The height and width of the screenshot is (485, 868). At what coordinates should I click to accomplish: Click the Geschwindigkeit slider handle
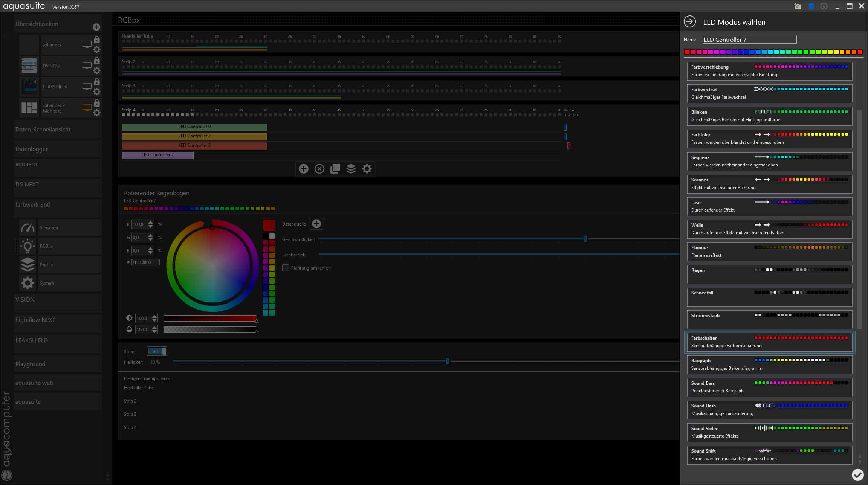tap(585, 239)
